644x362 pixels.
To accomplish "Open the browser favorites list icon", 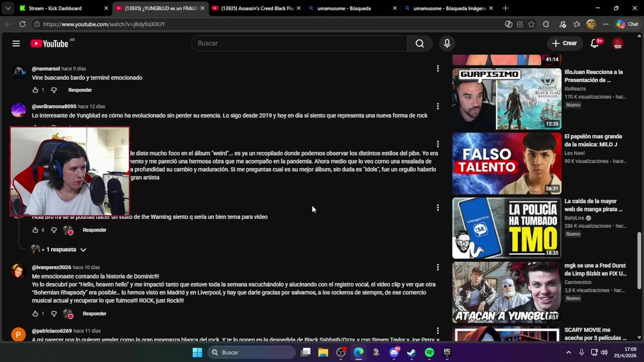I will (577, 24).
